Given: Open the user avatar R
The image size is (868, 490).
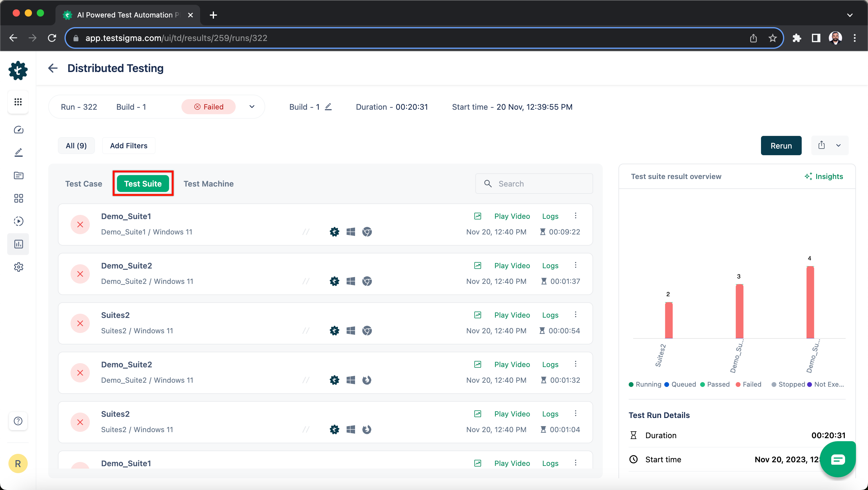Looking at the screenshot, I should pos(18,464).
